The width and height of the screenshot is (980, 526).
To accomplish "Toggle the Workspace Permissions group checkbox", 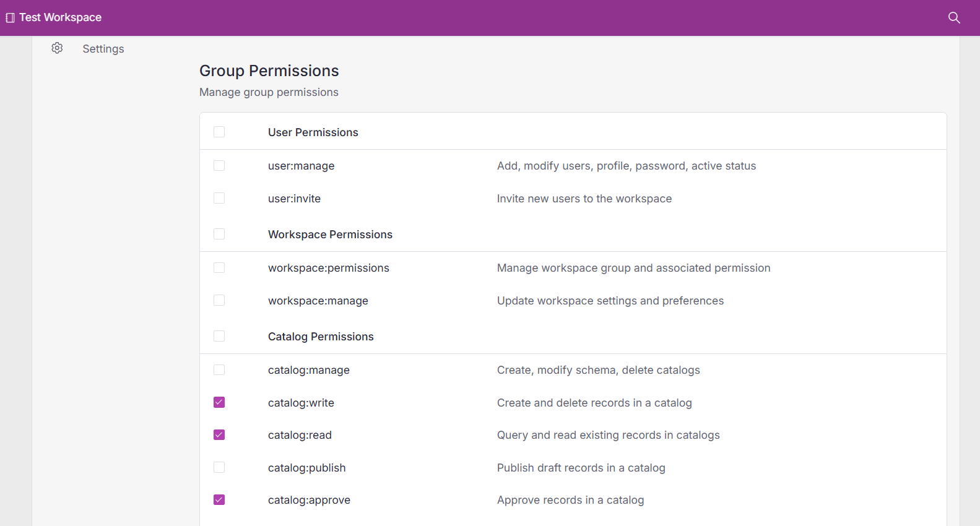I will pyautogui.click(x=219, y=234).
